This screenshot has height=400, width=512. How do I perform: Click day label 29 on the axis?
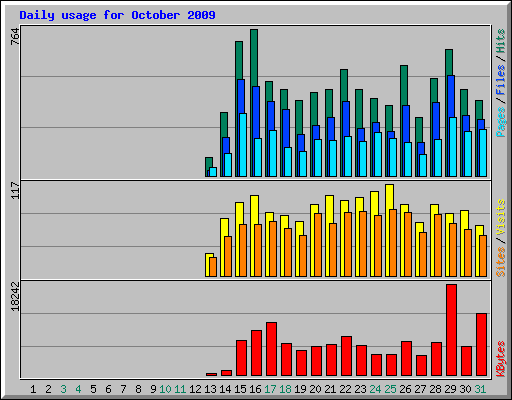(450, 389)
